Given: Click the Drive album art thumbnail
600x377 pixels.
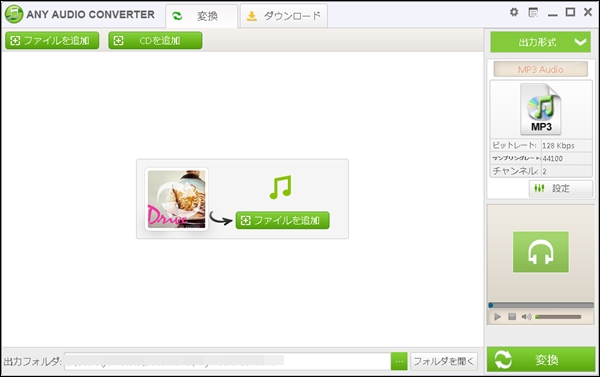Looking at the screenshot, I should click(x=176, y=199).
